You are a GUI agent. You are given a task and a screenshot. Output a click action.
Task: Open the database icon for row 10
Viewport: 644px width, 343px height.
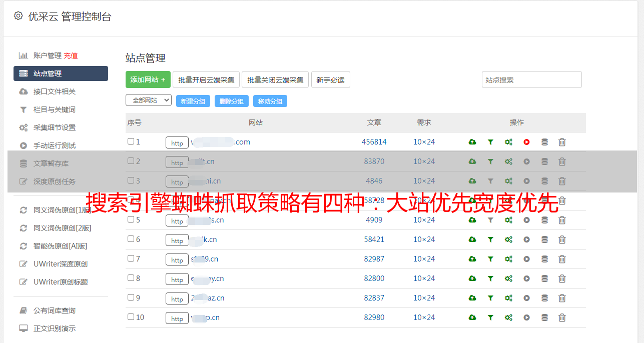(544, 317)
